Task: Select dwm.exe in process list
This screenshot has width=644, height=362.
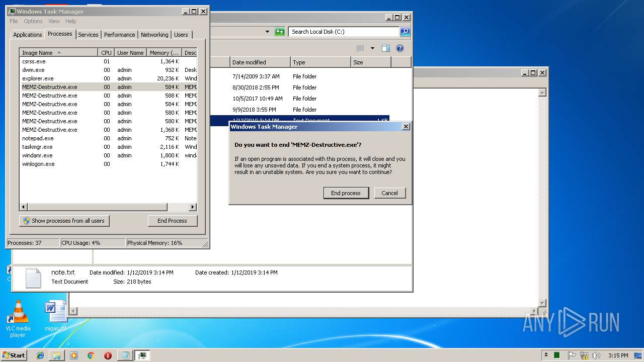Action: [108, 70]
